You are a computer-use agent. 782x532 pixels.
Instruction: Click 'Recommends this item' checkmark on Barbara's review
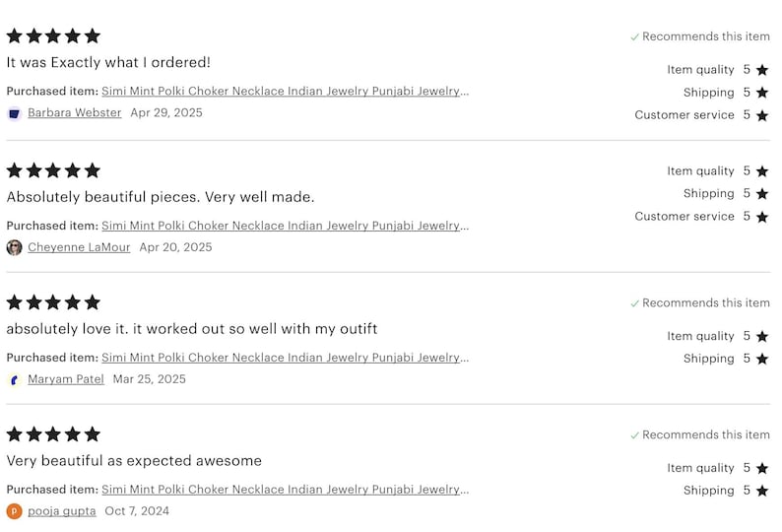coord(635,36)
